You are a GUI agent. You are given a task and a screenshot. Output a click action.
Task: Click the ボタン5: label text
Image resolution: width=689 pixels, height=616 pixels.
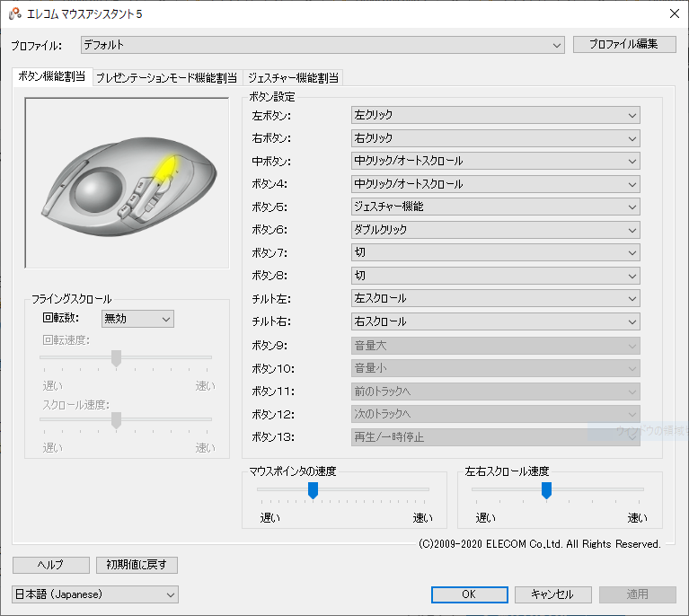click(269, 207)
